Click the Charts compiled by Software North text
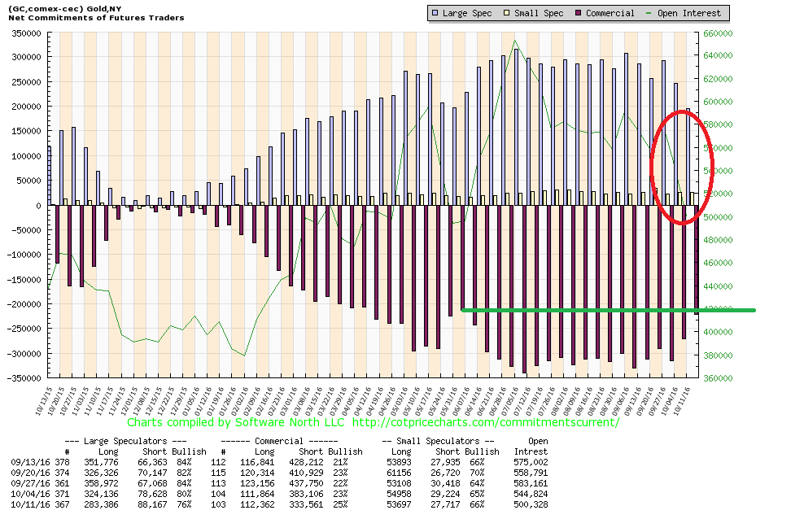Viewport: 804px width, 532px height. point(236,422)
